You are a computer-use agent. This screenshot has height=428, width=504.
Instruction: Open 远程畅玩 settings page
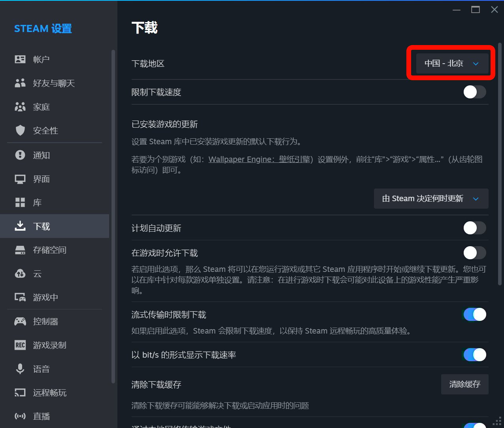pos(55,392)
